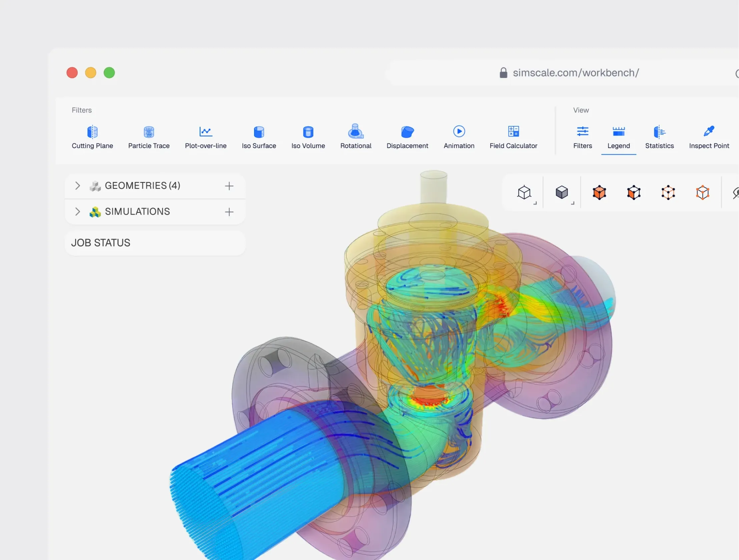Open the Animation filter
This screenshot has width=739, height=560.
click(459, 137)
